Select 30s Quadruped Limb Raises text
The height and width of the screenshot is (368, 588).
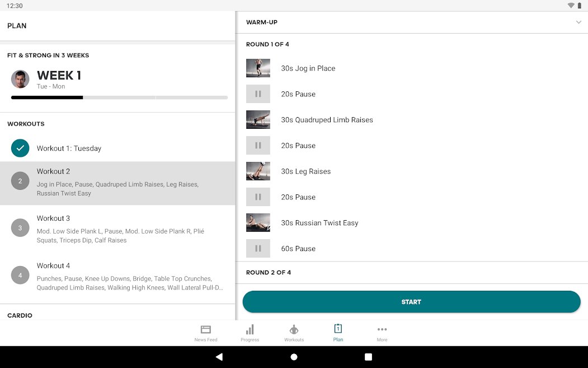click(327, 120)
